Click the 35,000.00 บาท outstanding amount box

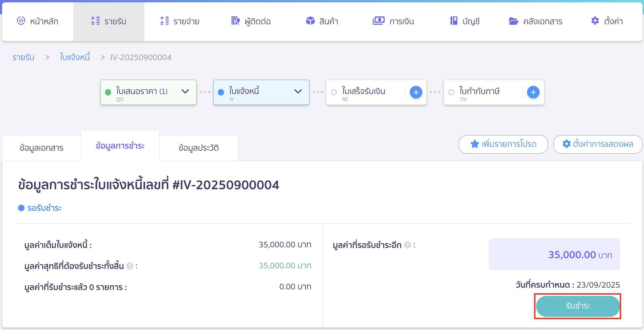554,254
